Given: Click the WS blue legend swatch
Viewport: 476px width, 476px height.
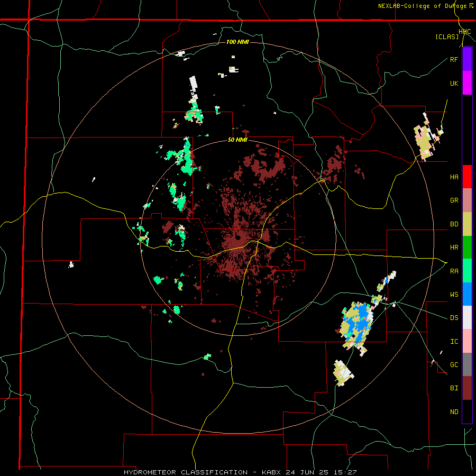Looking at the screenshot, I should [x=467, y=294].
